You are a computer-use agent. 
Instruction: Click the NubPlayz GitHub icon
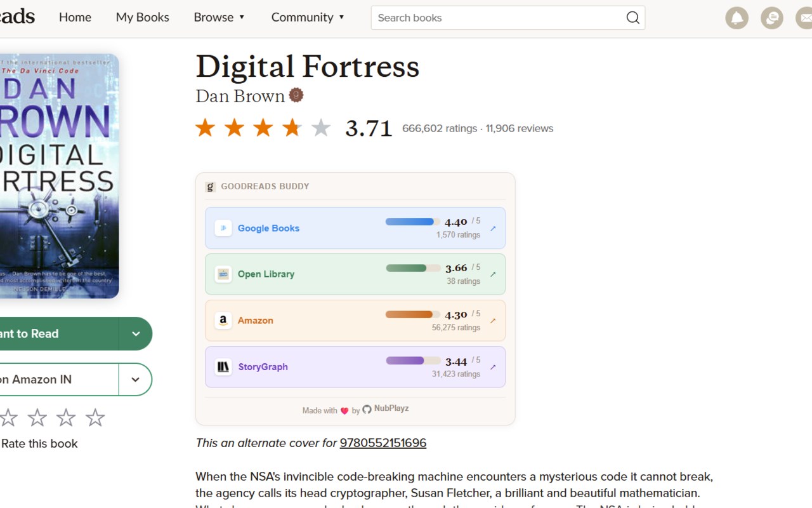tap(367, 410)
